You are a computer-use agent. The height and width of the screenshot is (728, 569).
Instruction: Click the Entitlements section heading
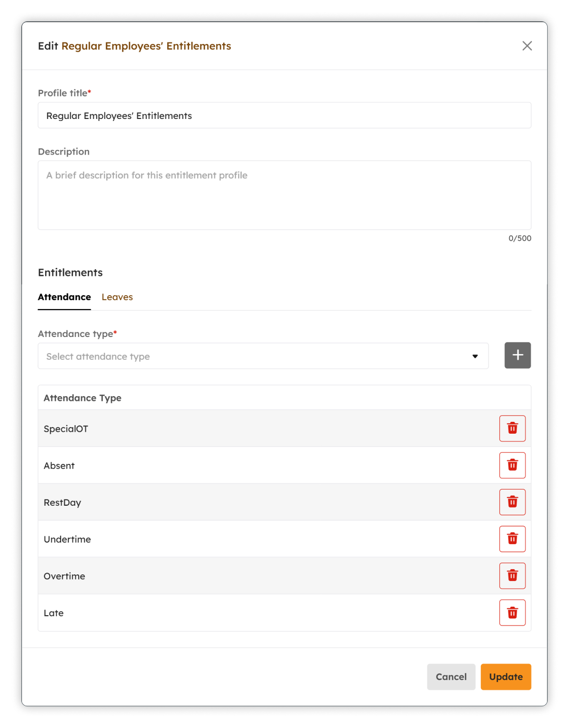pyautogui.click(x=70, y=273)
